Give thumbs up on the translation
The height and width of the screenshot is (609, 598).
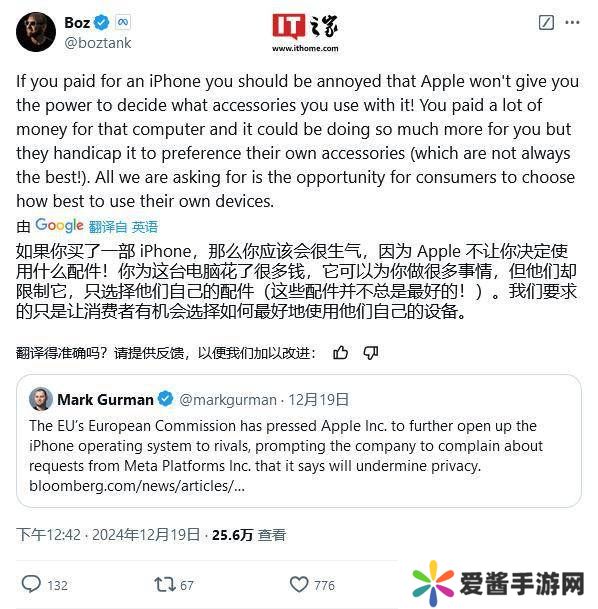click(x=341, y=353)
